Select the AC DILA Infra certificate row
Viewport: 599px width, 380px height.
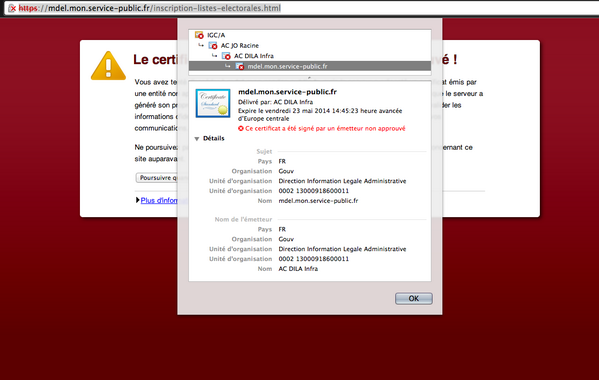[x=310, y=56]
